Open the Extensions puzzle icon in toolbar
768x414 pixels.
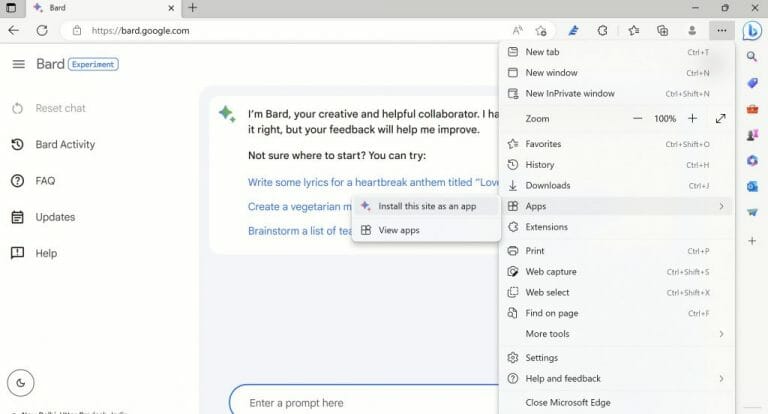[x=602, y=30]
